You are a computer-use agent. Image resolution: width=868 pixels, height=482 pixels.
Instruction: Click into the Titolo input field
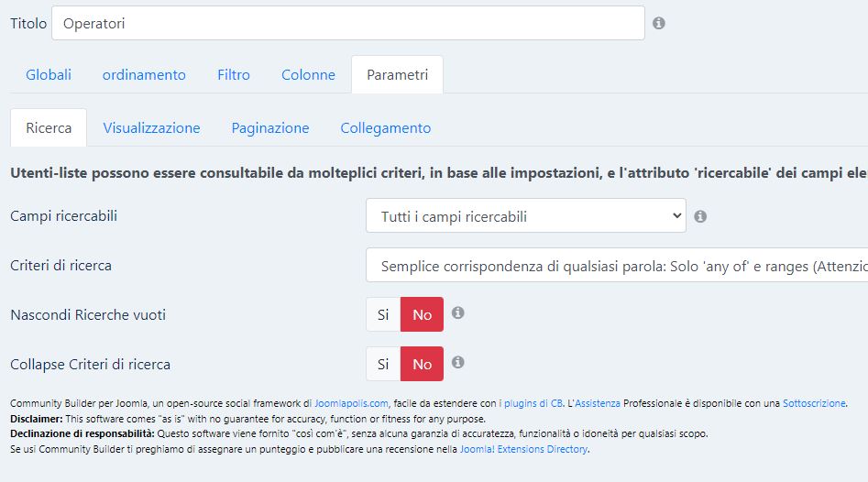pyautogui.click(x=348, y=23)
